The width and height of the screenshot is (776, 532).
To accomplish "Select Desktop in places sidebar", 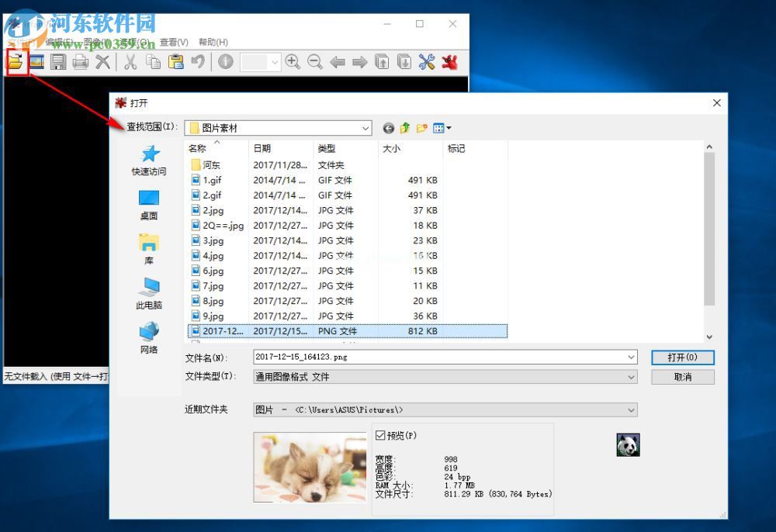I will (149, 206).
